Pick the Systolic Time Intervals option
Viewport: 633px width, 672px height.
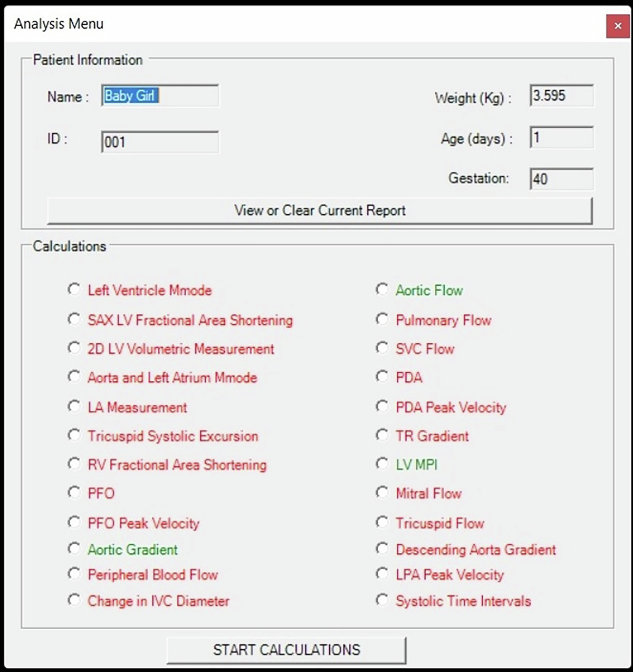382,600
